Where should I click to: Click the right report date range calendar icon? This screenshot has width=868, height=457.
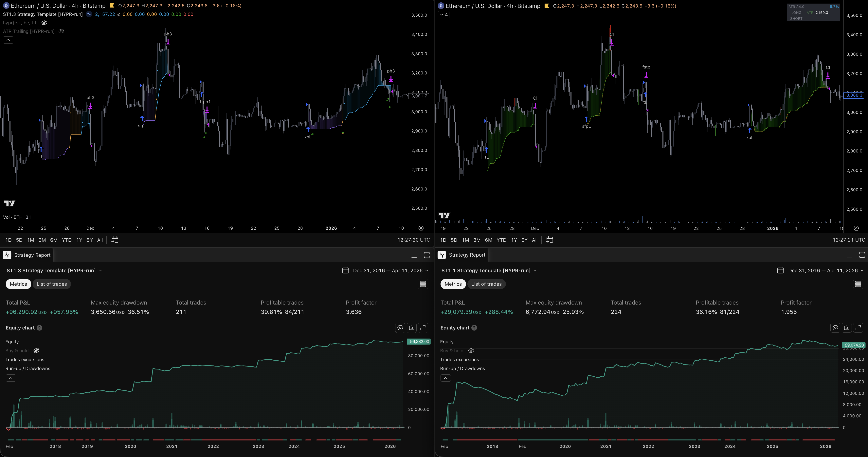[780, 270]
